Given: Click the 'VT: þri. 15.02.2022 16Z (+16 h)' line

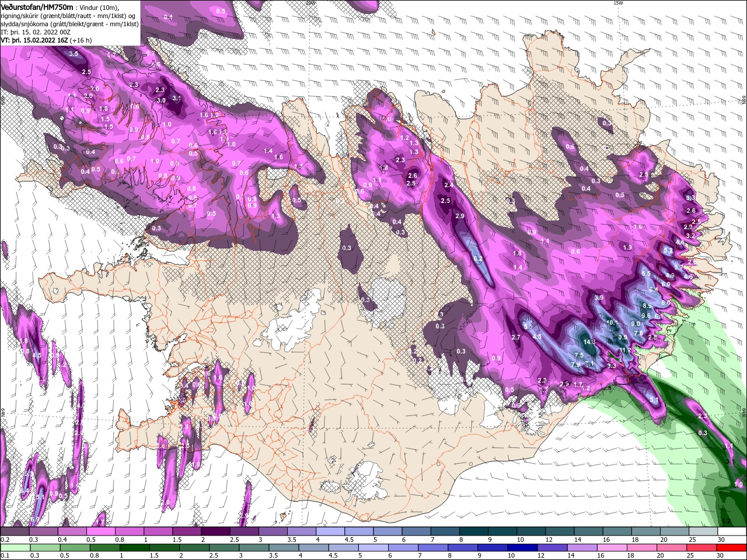Looking at the screenshot, I should (x=47, y=40).
